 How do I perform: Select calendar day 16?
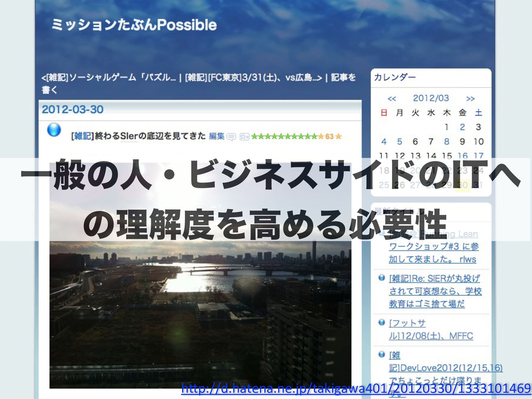coord(463,156)
